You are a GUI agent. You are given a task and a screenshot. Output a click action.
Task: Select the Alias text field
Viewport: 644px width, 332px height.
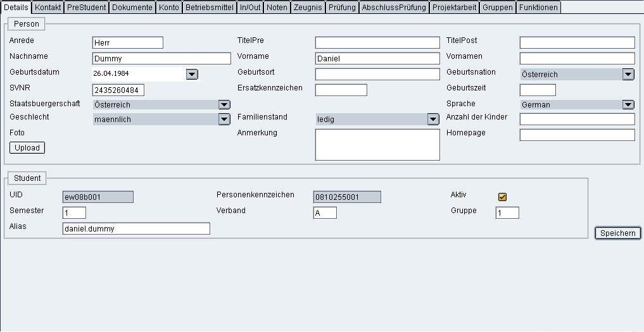click(x=136, y=229)
